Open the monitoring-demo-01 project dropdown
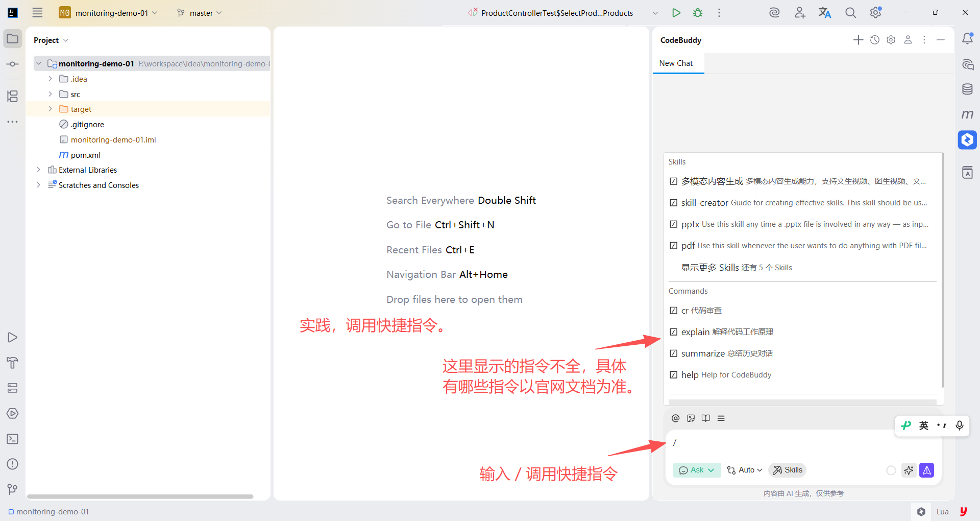Screen dimensions: 980x521 click(108, 13)
